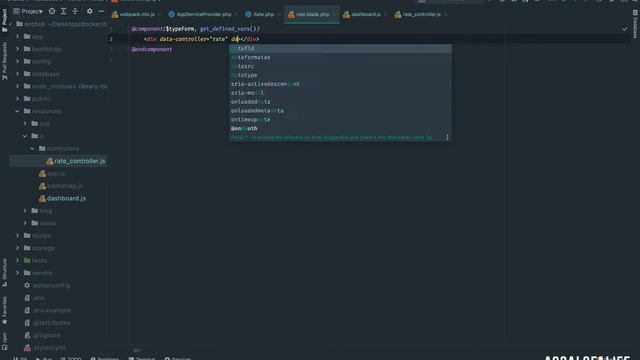Close the AppServiceProvider.php tab

click(236, 15)
